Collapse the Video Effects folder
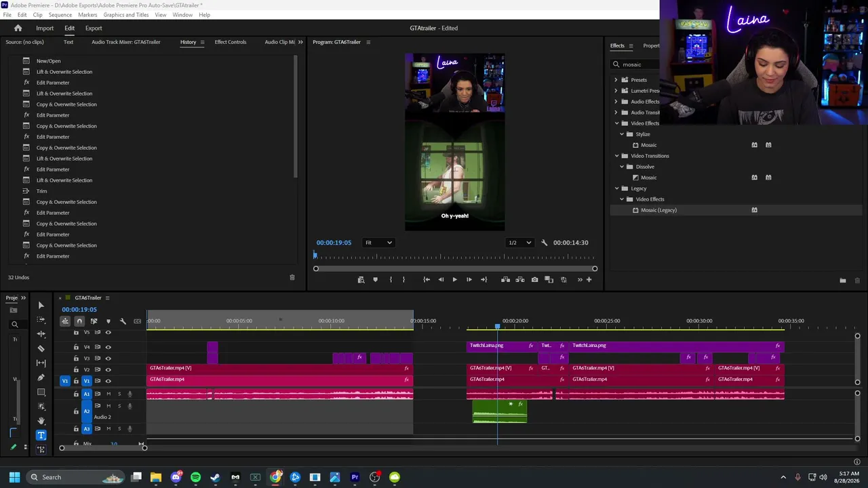 pyautogui.click(x=616, y=123)
